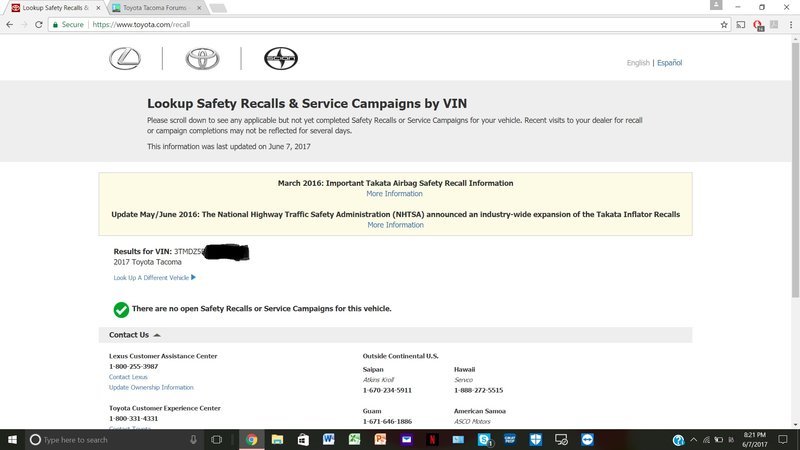The image size is (800, 450).
Task: Click the Toyota logo icon
Action: click(203, 59)
